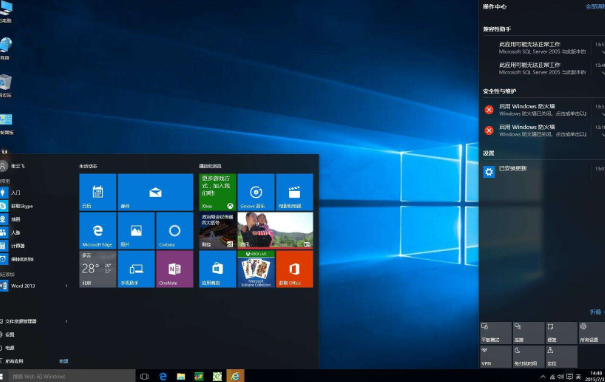This screenshot has width=605, height=382.
Task: Launch Microsoft Solitaire Collection tile
Action: 256,269
